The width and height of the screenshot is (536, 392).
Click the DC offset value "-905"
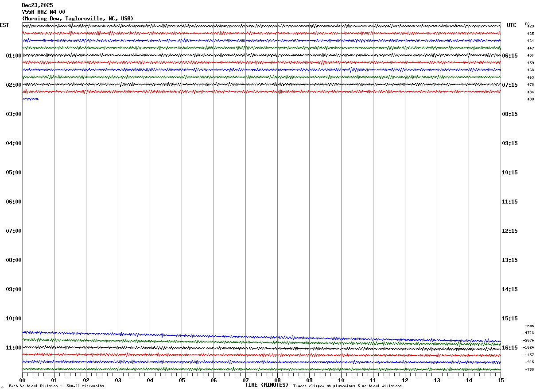pos(529,362)
